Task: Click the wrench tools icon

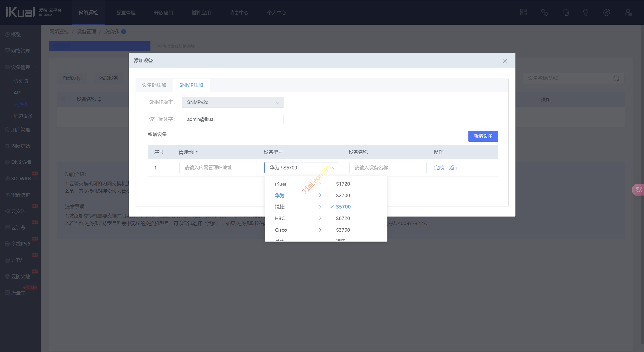Action: (586, 12)
